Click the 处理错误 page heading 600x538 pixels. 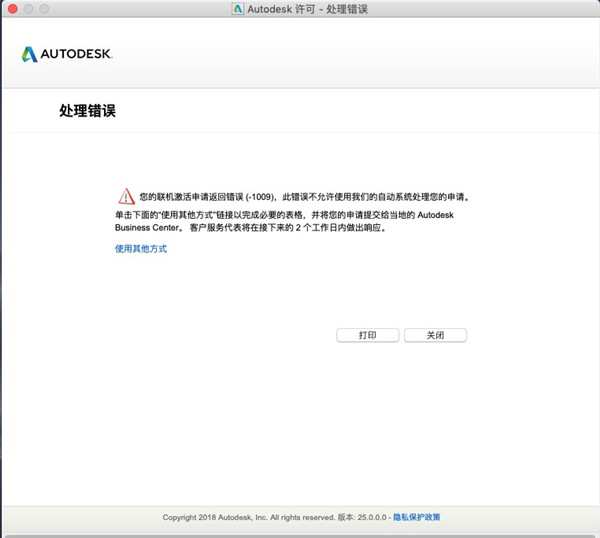pos(87,111)
